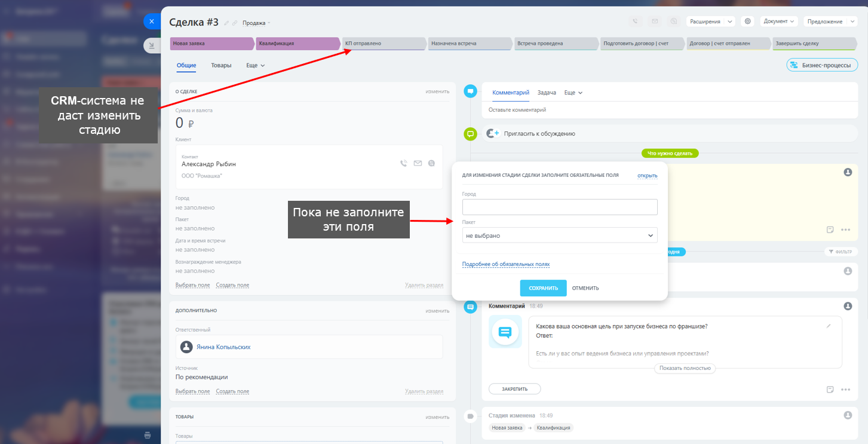Image resolution: width=868 pixels, height=444 pixels.
Task: Click the phone call icon in contact card
Action: [x=404, y=163]
